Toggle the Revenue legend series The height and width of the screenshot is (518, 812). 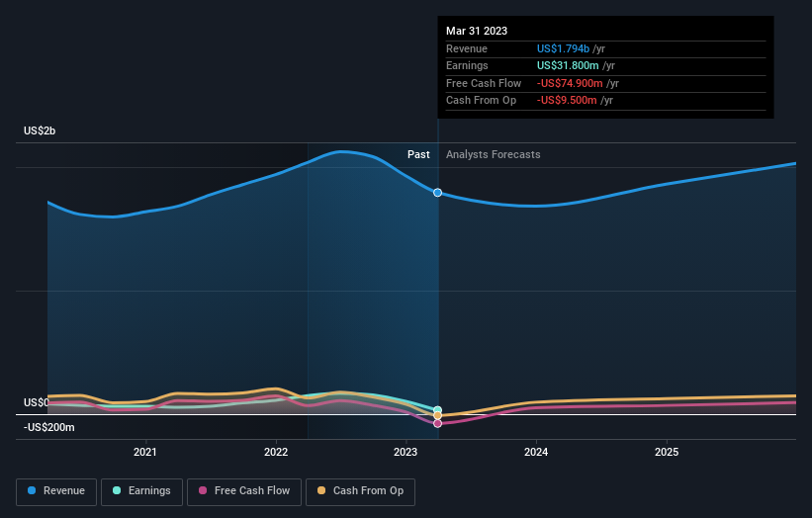pyautogui.click(x=56, y=491)
